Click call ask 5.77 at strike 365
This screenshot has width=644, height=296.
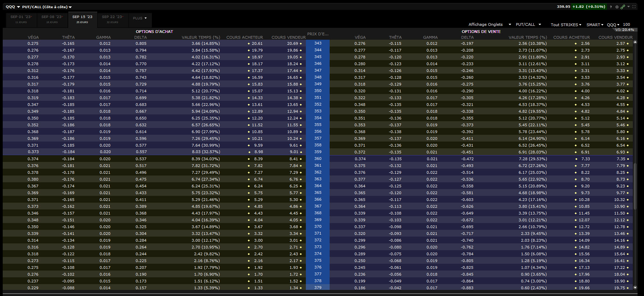294,193
